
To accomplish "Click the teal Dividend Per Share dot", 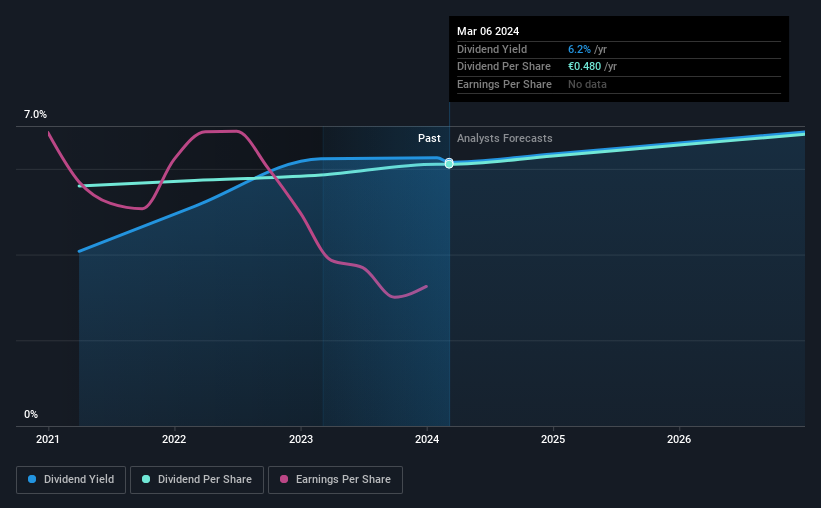I will (146, 479).
